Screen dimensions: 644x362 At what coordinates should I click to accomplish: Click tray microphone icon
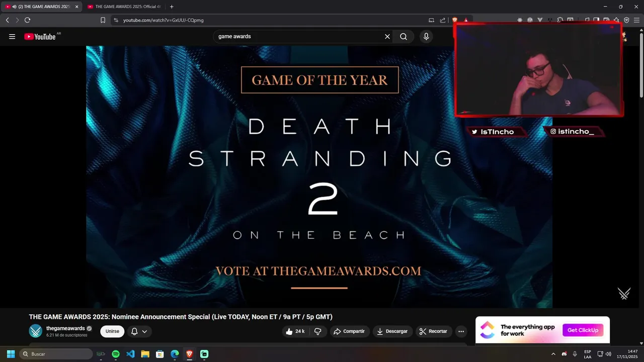(x=575, y=354)
